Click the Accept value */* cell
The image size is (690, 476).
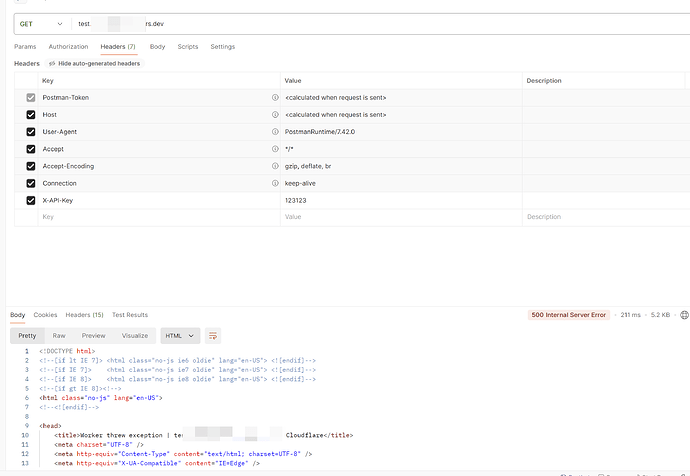point(401,149)
